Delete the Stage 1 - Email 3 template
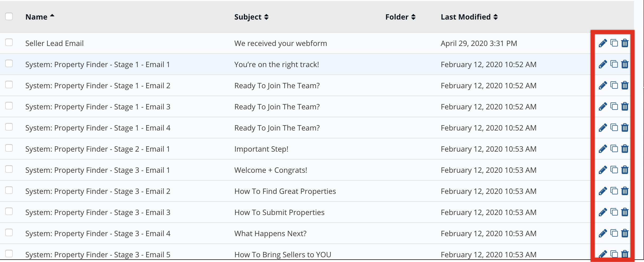Screen dimensions: 644x262 click(625, 106)
